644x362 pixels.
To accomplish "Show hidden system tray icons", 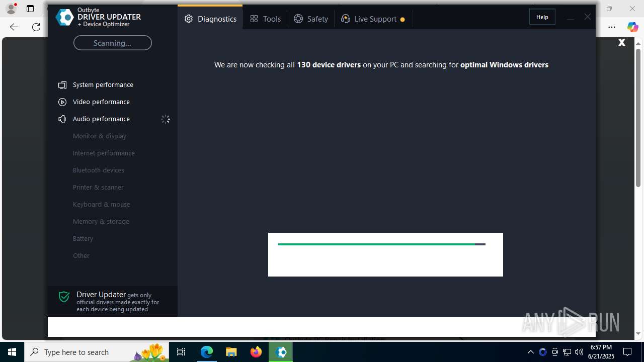I will click(x=530, y=352).
